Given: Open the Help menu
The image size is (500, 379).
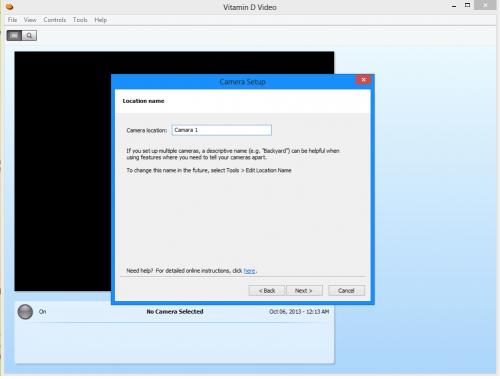Looking at the screenshot, I should pos(100,20).
